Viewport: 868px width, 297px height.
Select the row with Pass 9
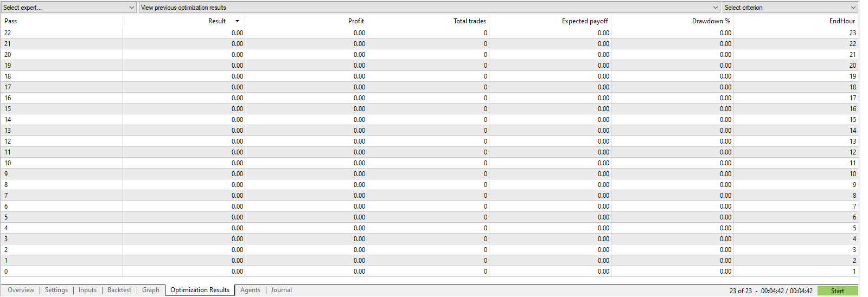[429, 174]
